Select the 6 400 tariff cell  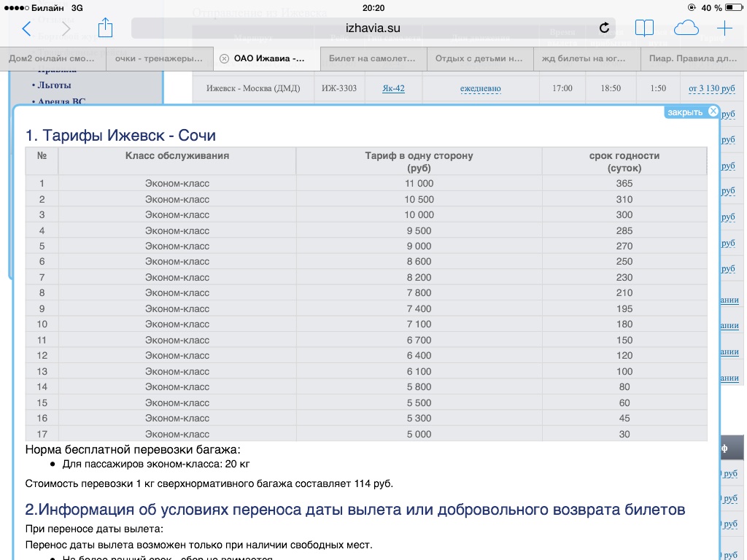pyautogui.click(x=419, y=355)
